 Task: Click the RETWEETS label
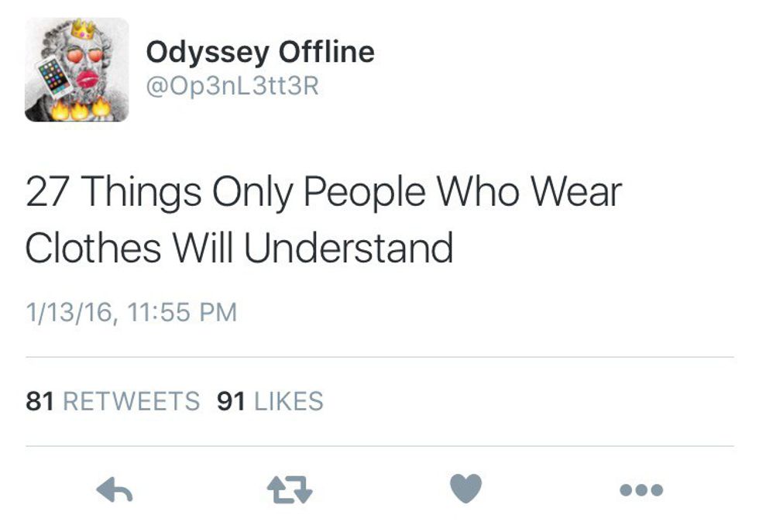(x=130, y=401)
